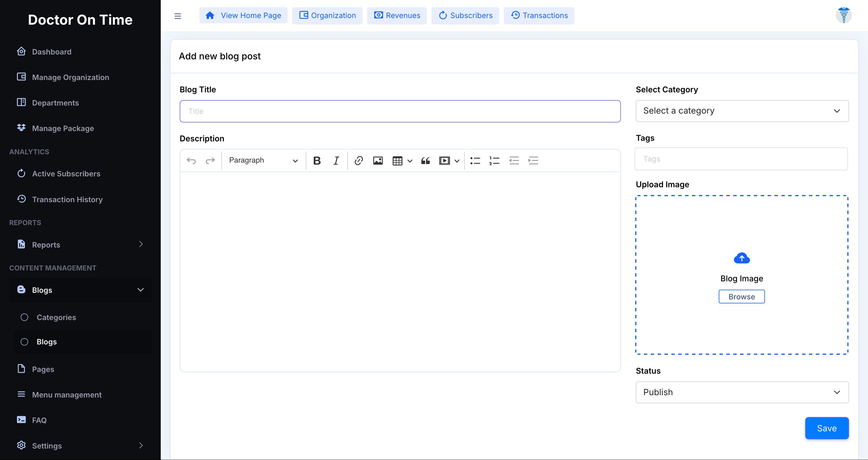This screenshot has width=868, height=460.
Task: Click the Dashboard home icon in sidebar
Action: tap(21, 51)
